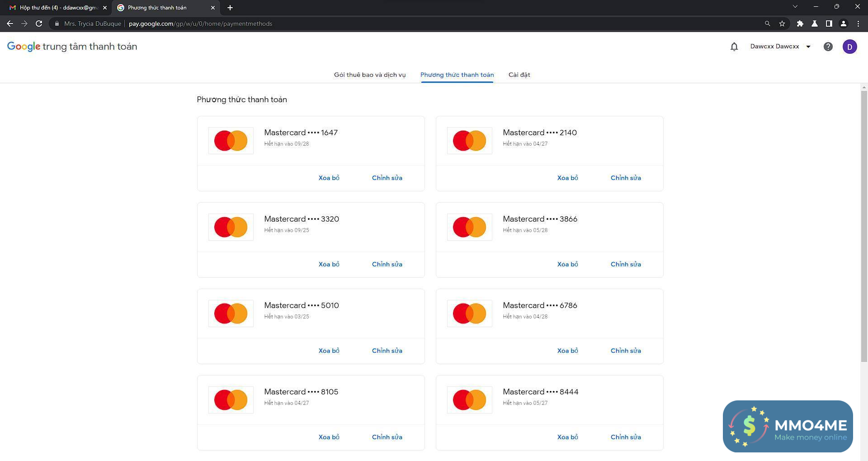Click the browser back arrow
Screen dimensions: 868x461
[x=10, y=24]
